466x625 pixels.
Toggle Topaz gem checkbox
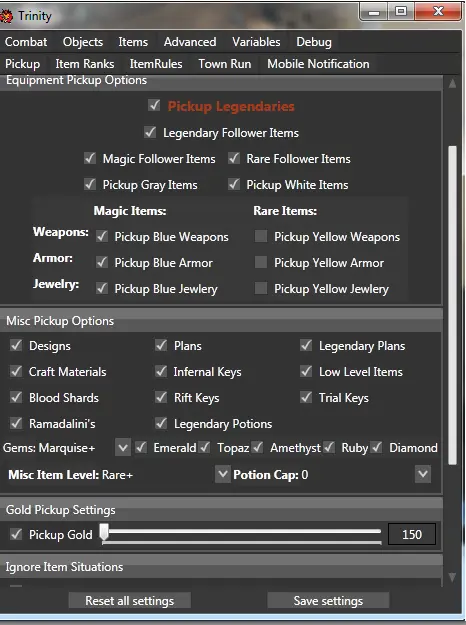204,448
